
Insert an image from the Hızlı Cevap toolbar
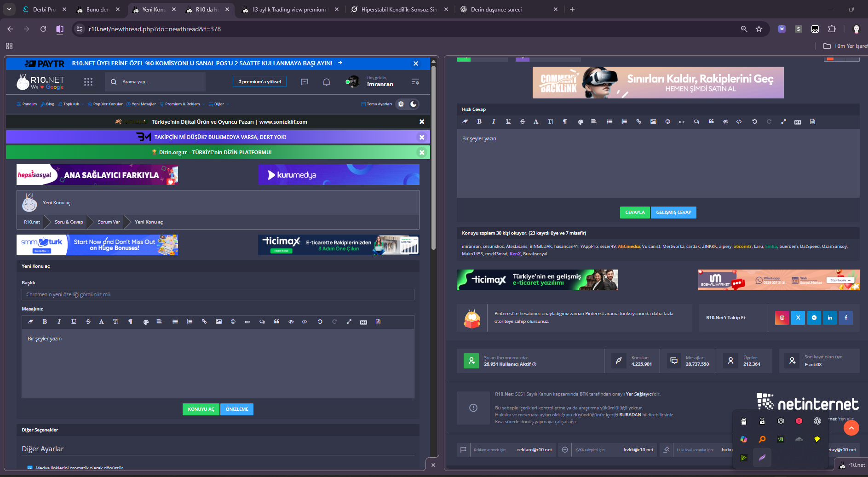653,122
